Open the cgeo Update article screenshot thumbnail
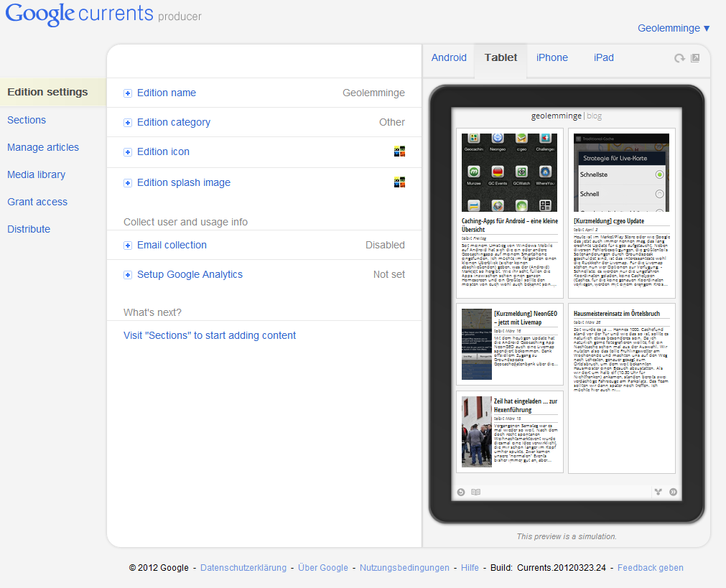This screenshot has height=588, width=726. point(621,173)
